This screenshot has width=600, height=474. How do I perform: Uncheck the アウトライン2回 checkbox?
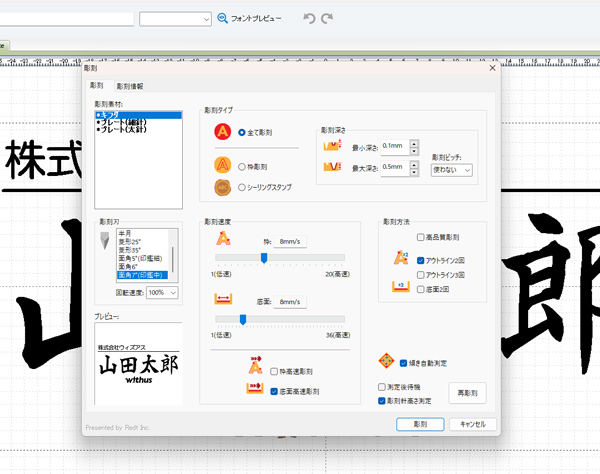click(x=420, y=261)
